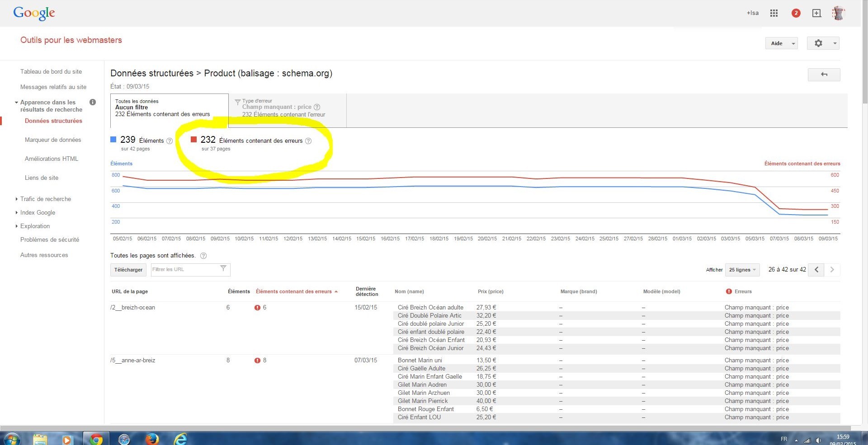
Task: Open the Google apps grid icon
Action: [774, 13]
